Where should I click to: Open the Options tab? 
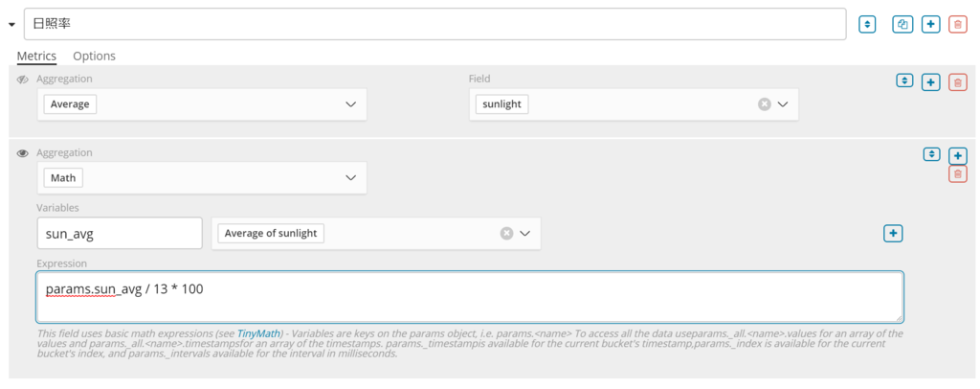coord(95,56)
